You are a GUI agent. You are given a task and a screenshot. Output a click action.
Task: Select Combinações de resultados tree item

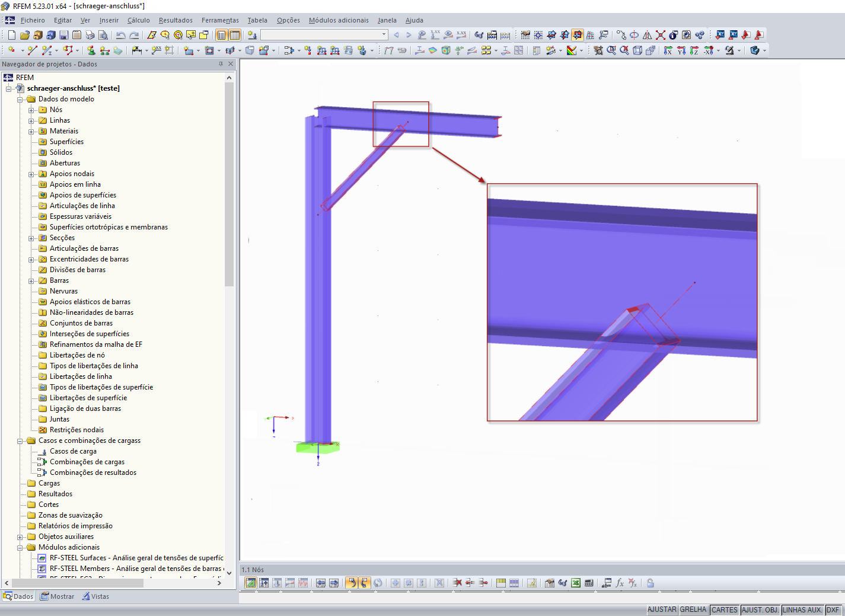click(x=93, y=473)
